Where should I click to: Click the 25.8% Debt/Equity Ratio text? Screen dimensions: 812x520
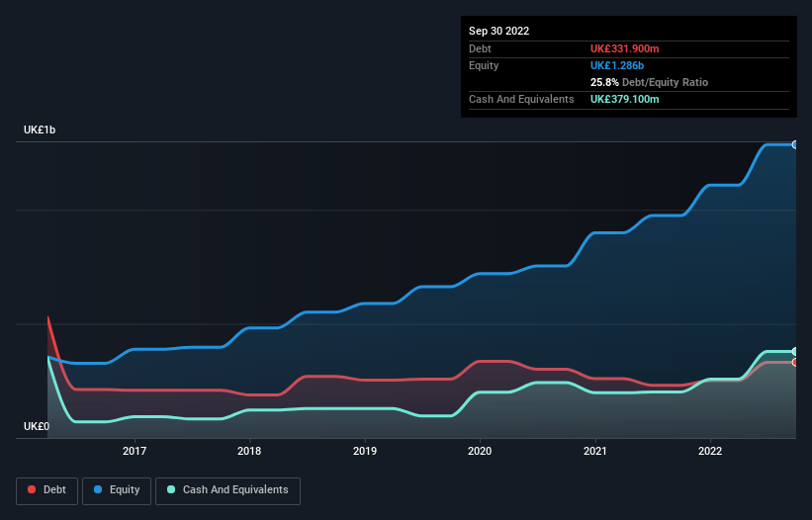(x=649, y=82)
